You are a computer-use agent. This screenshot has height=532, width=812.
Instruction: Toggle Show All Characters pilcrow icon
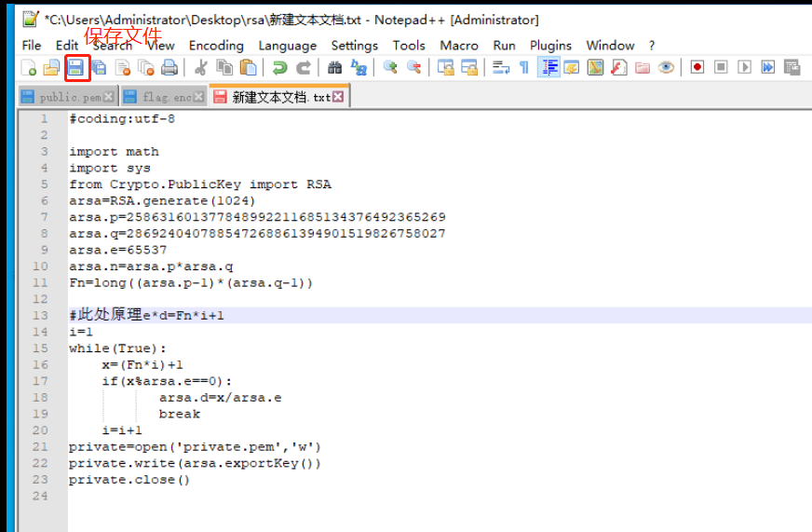coord(524,67)
